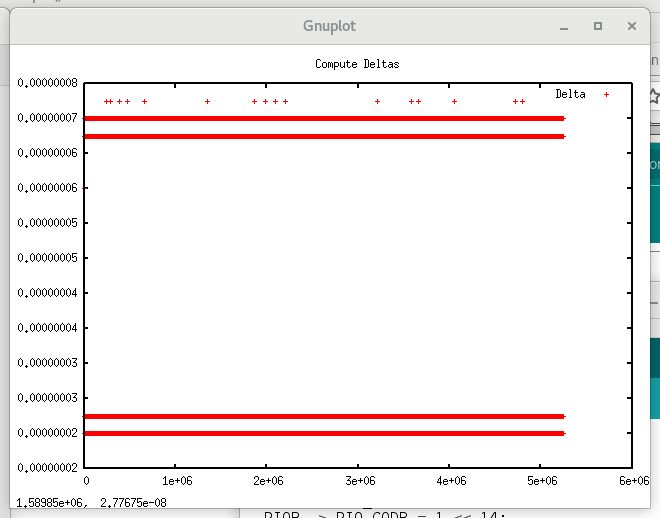
Task: Click the 0.00000008 y-axis label
Action: pos(48,83)
